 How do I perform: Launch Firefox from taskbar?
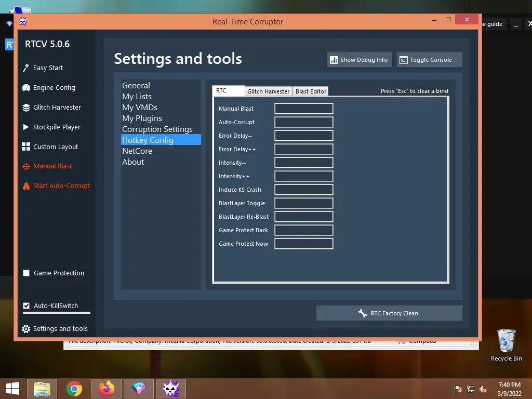106,389
